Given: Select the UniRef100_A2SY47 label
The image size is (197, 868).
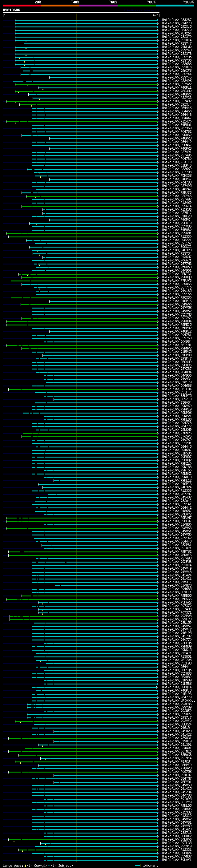Looking at the screenshot, I should point(176,43).
